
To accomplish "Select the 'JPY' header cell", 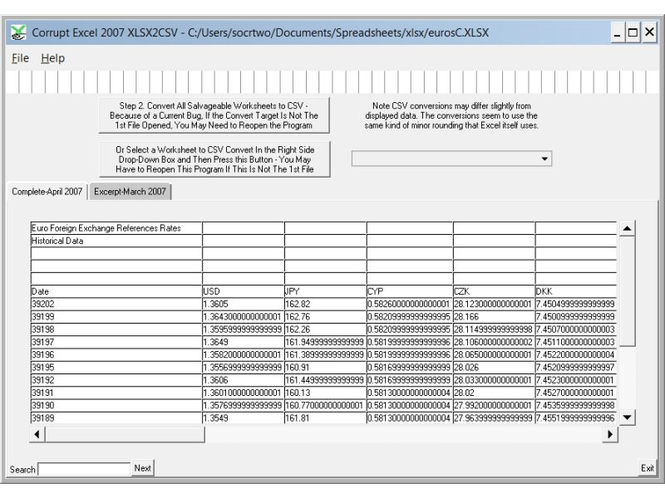I will point(325,291).
